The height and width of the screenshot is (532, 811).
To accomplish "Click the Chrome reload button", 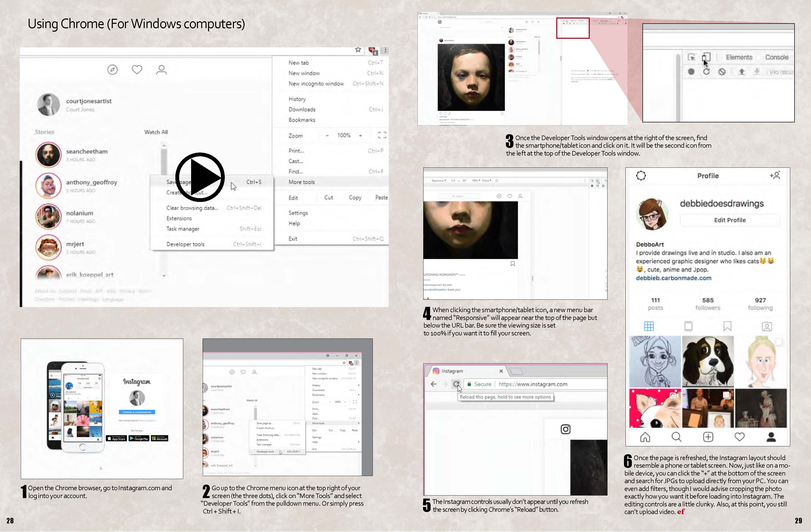I will 456,384.
